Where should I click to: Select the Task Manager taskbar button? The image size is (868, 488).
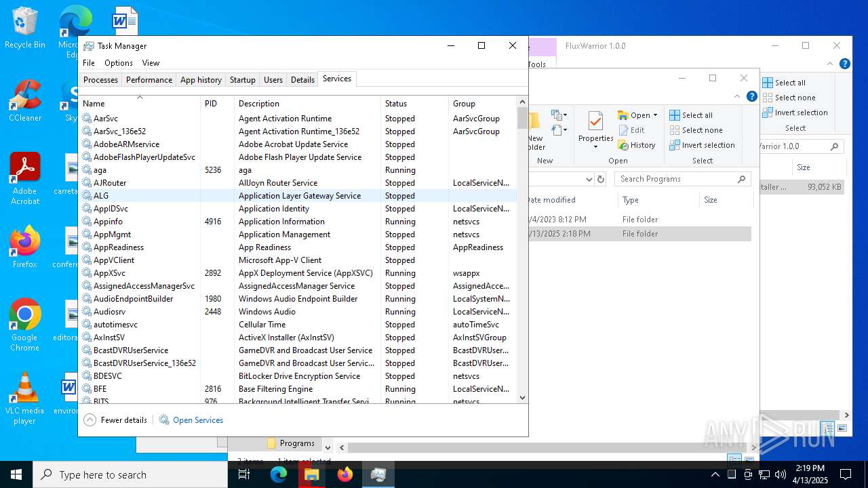pyautogui.click(x=378, y=474)
